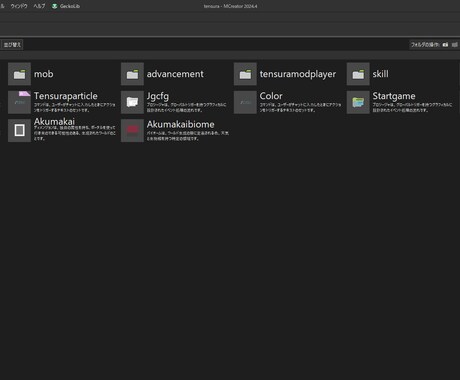The image size is (460, 380).
Task: Click the フォルダの操作 label
Action: tap(425, 45)
